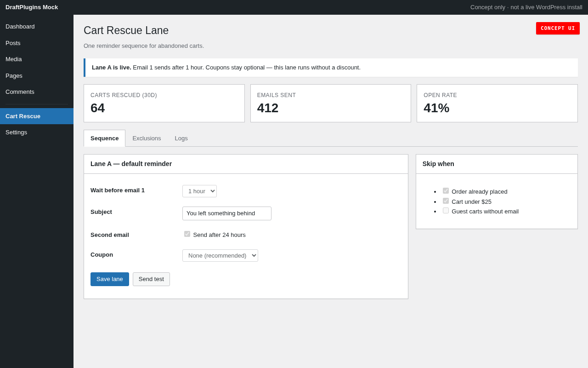This screenshot has height=368, width=588.
Task: Open Pages in sidebar menu
Action: coord(37,76)
